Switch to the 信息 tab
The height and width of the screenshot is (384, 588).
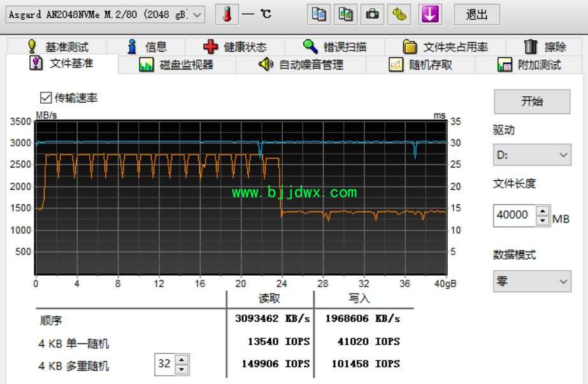(147, 47)
